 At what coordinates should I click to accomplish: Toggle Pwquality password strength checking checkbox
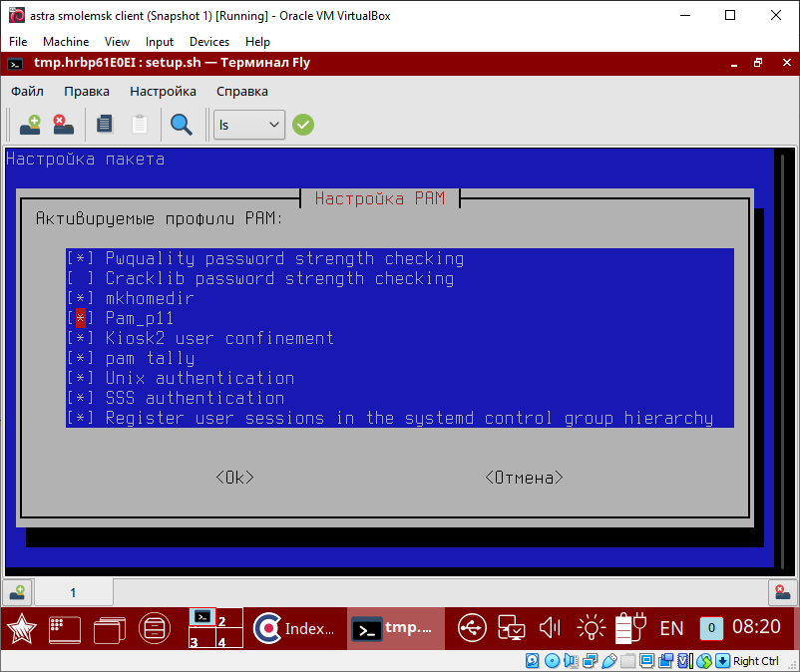pyautogui.click(x=81, y=258)
